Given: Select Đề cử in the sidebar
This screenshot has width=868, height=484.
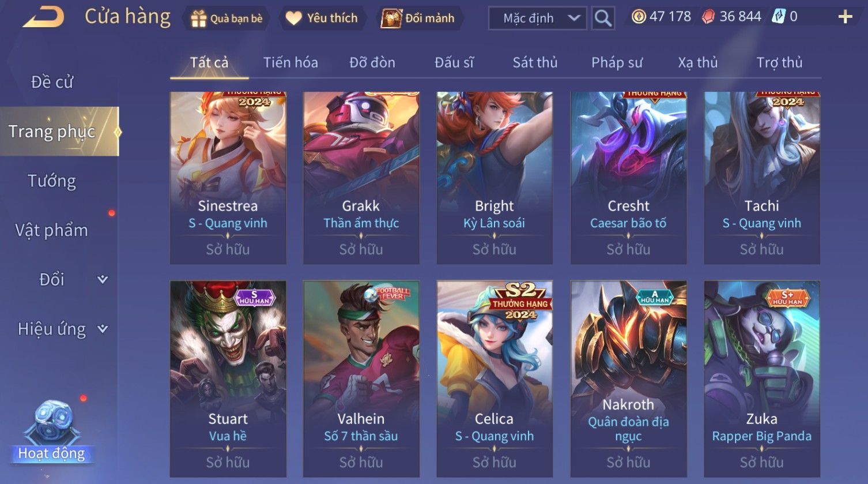Looking at the screenshot, I should pos(52,82).
